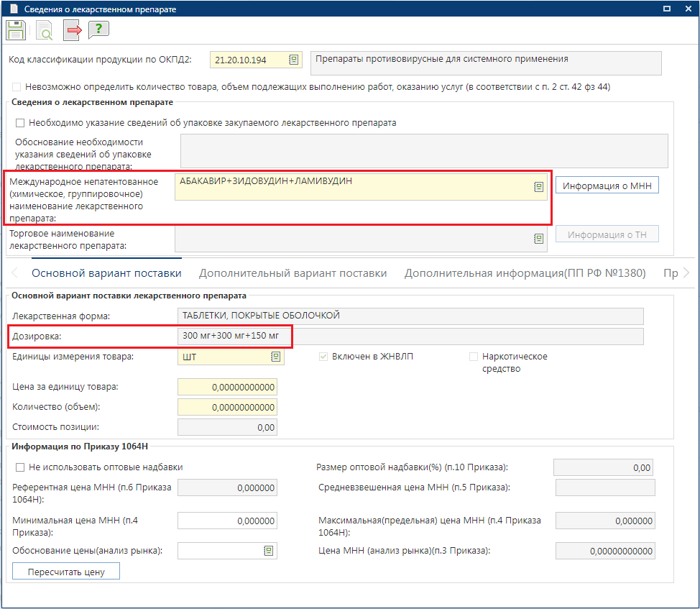This screenshot has width=700, height=609.
Task: Click the 'Максимальная(предельная) цена МНН' field
Action: point(605,521)
